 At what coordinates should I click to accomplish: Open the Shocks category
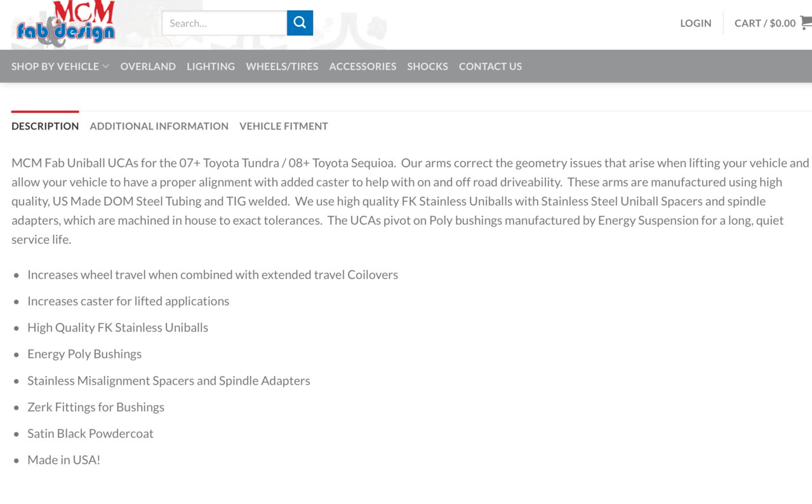(x=427, y=66)
